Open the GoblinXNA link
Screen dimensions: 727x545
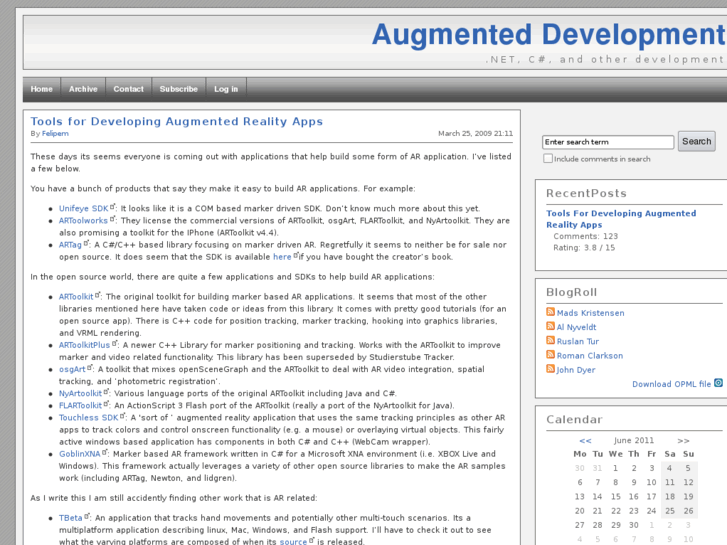click(x=80, y=454)
